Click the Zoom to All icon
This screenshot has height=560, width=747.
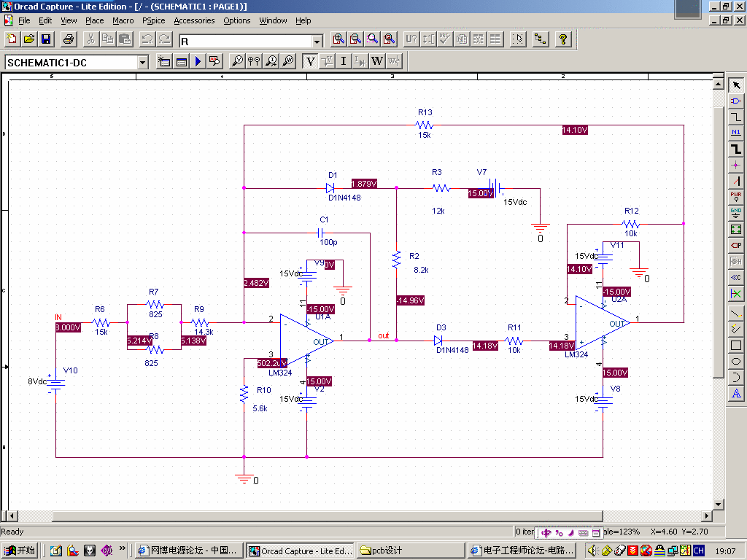tap(390, 39)
